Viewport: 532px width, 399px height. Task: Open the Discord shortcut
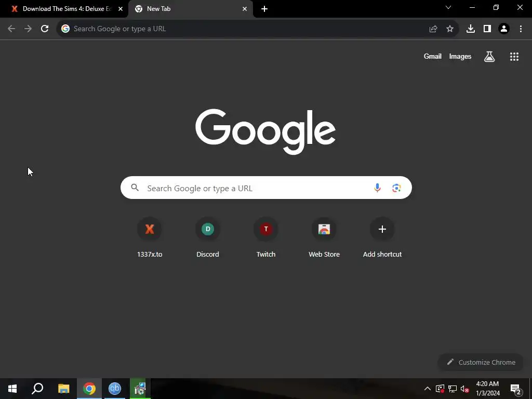pyautogui.click(x=208, y=237)
